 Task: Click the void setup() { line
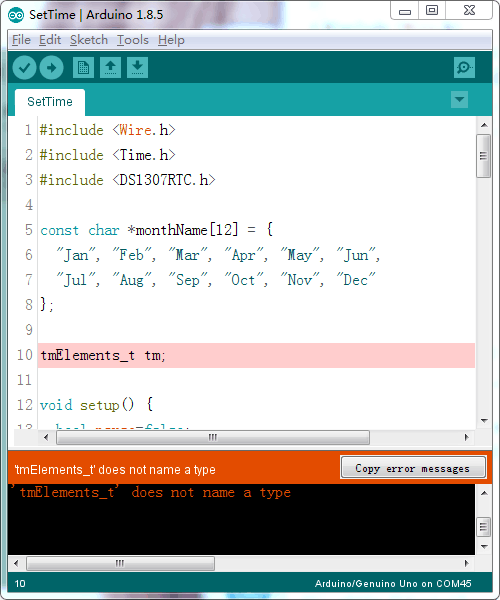96,405
